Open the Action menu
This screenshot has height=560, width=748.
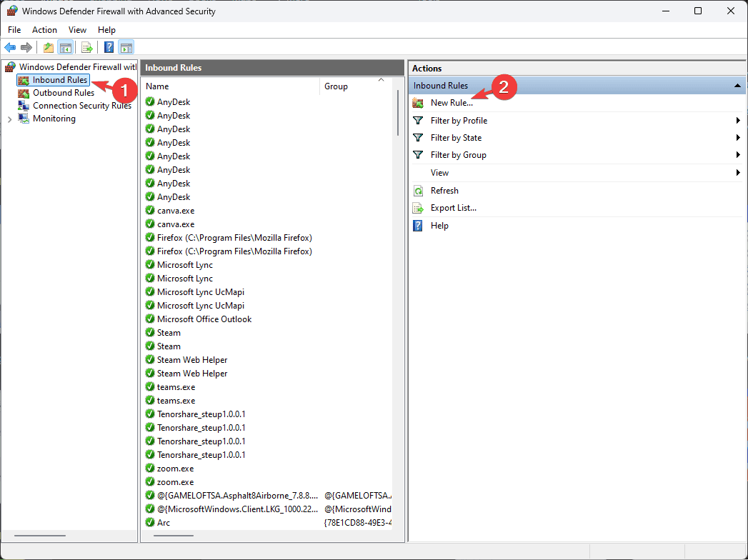(44, 29)
